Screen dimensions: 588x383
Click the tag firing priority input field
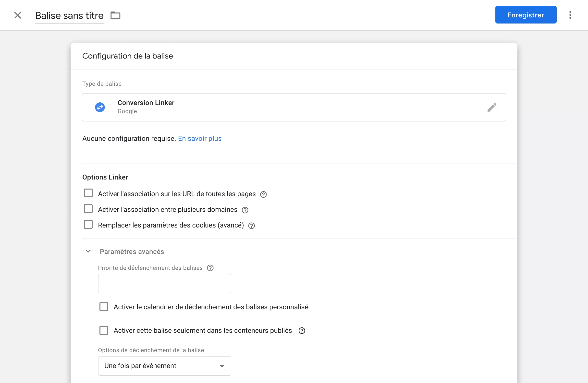click(164, 284)
